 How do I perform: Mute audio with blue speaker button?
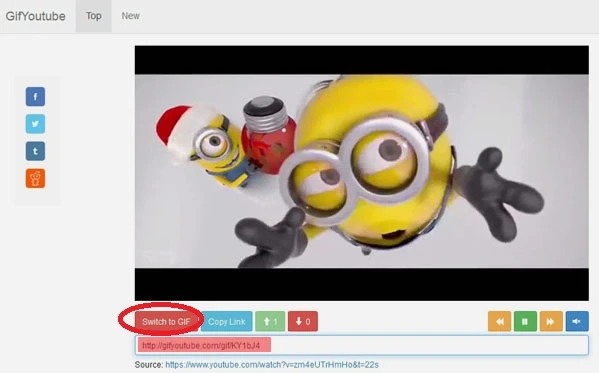[x=577, y=321]
